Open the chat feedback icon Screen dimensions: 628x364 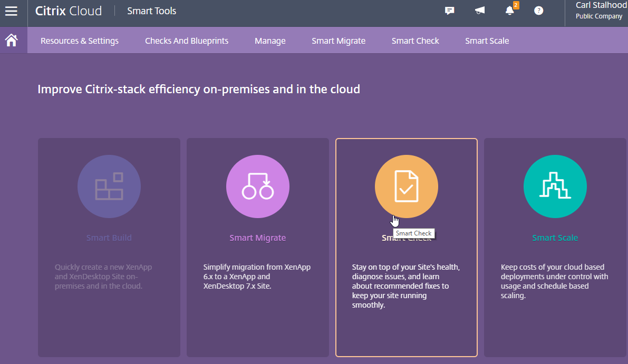tap(450, 11)
